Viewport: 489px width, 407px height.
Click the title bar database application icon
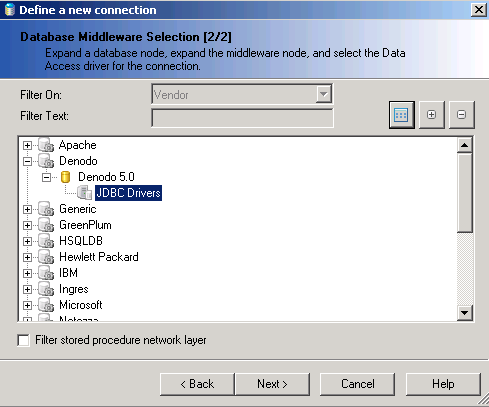pos(10,10)
